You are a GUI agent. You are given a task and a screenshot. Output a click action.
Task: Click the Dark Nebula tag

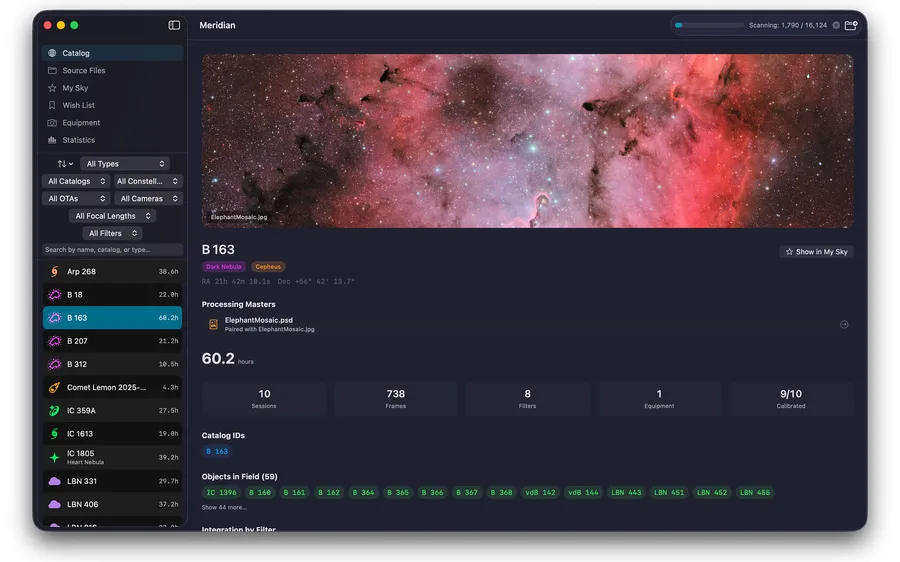coord(223,266)
